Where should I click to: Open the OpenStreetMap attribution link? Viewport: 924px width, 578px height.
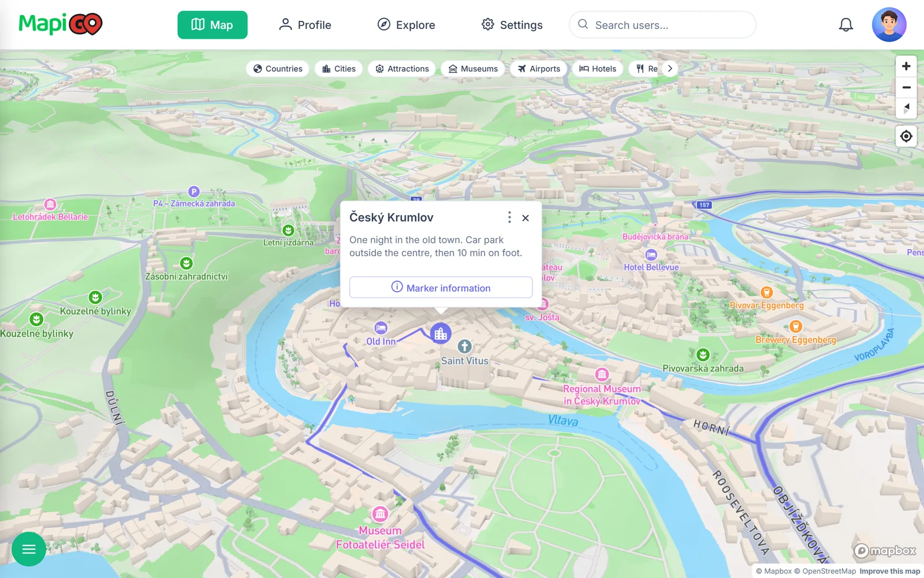[825, 571]
